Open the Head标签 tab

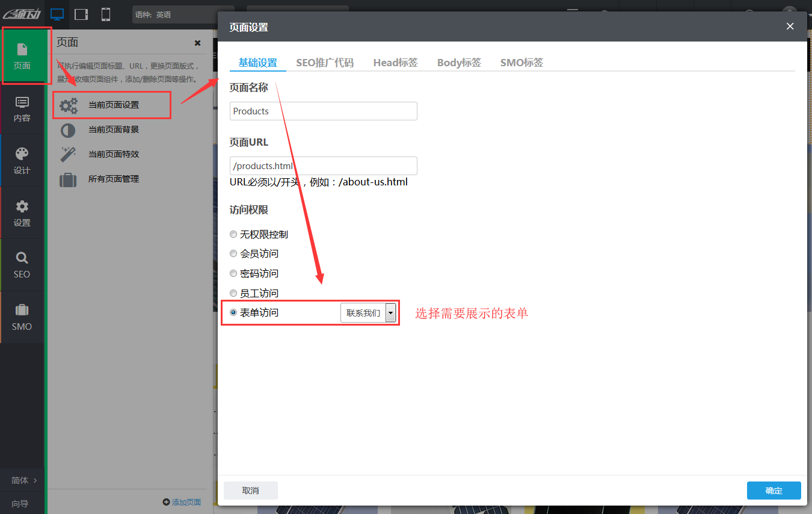[x=395, y=62]
